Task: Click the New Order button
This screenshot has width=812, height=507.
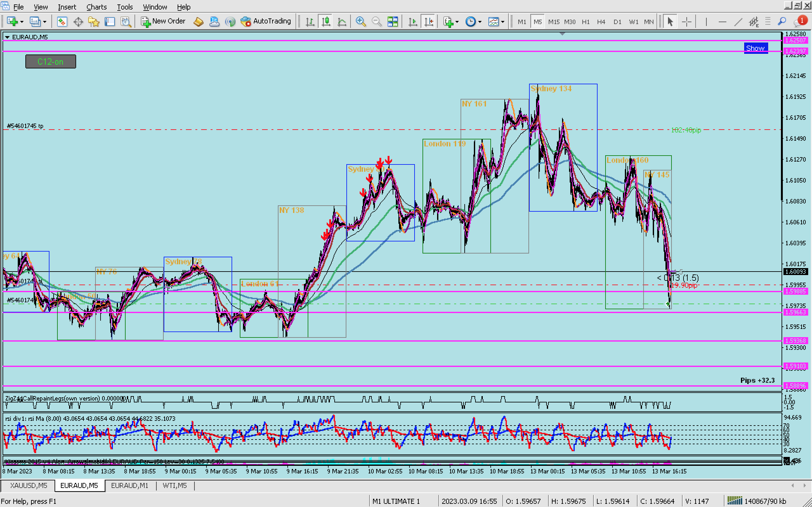Action: pyautogui.click(x=163, y=21)
